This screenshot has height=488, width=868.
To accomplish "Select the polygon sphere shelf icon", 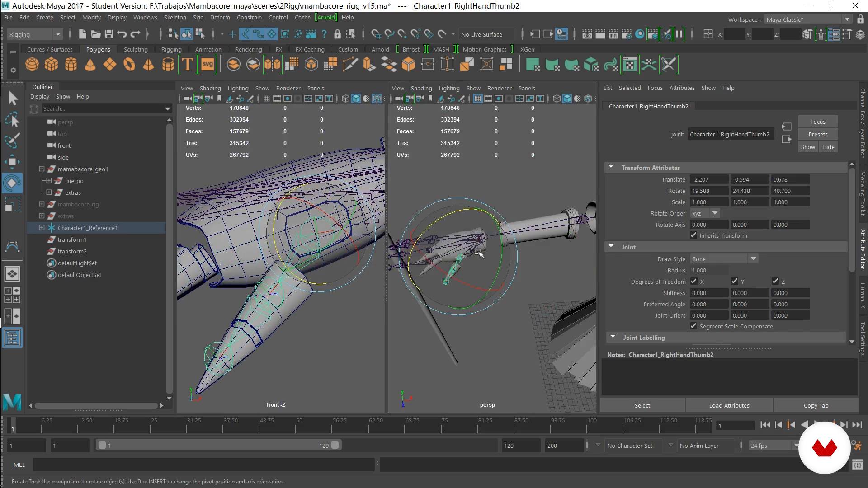I will (x=32, y=65).
